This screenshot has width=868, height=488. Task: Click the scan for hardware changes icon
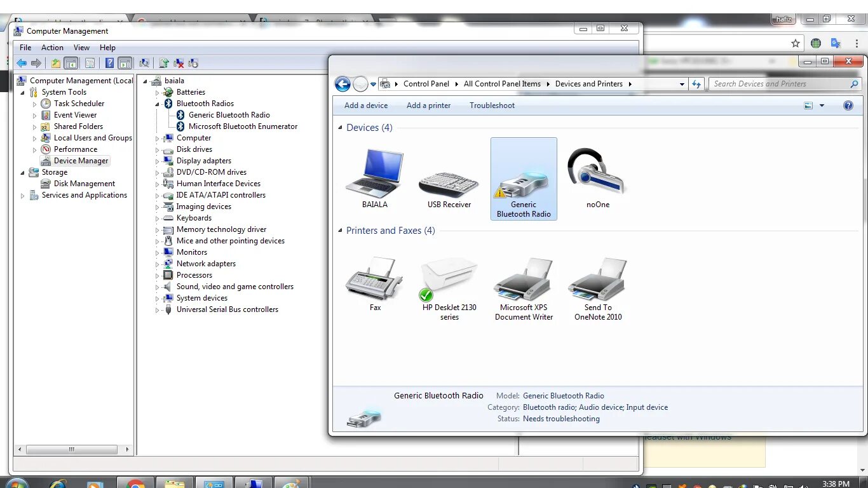click(144, 63)
